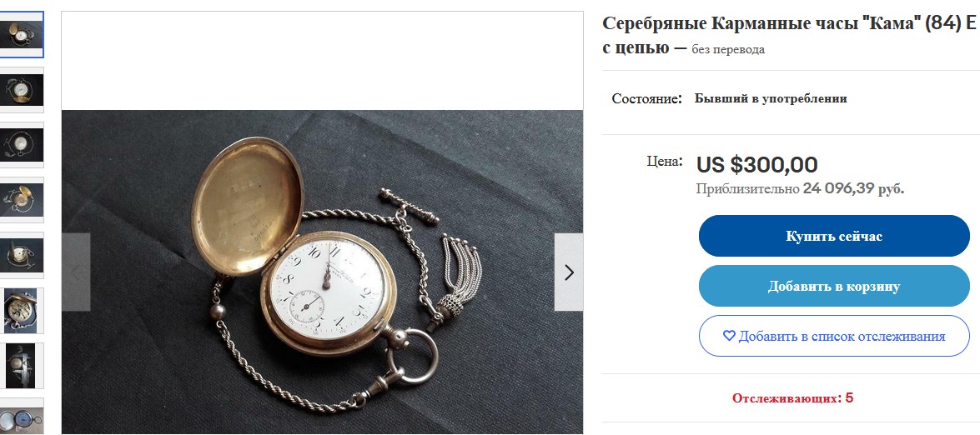Add item with Добавить в корзину
Image resolution: width=980 pixels, height=435 pixels.
click(x=834, y=286)
